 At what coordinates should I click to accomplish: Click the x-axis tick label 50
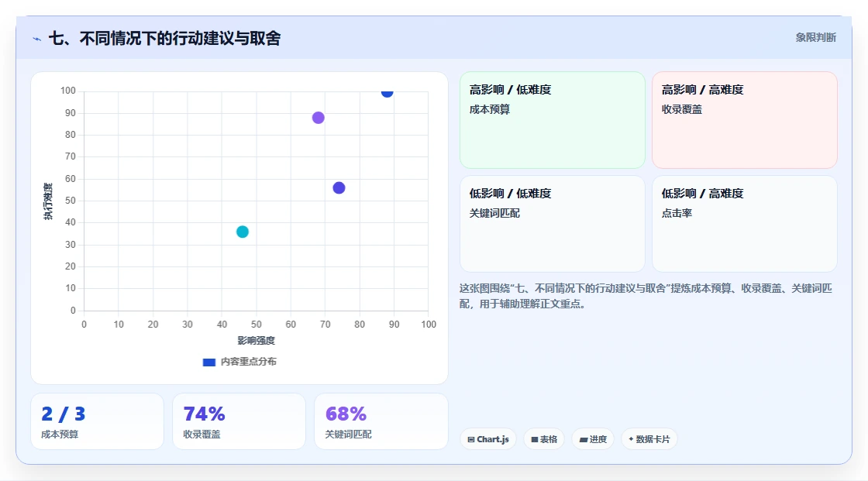pos(257,325)
